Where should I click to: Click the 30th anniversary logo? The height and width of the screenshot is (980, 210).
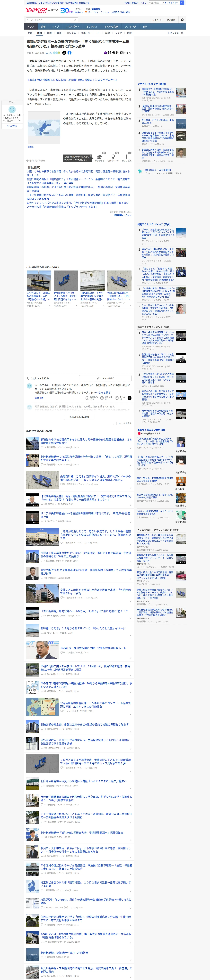click(x=67, y=11)
